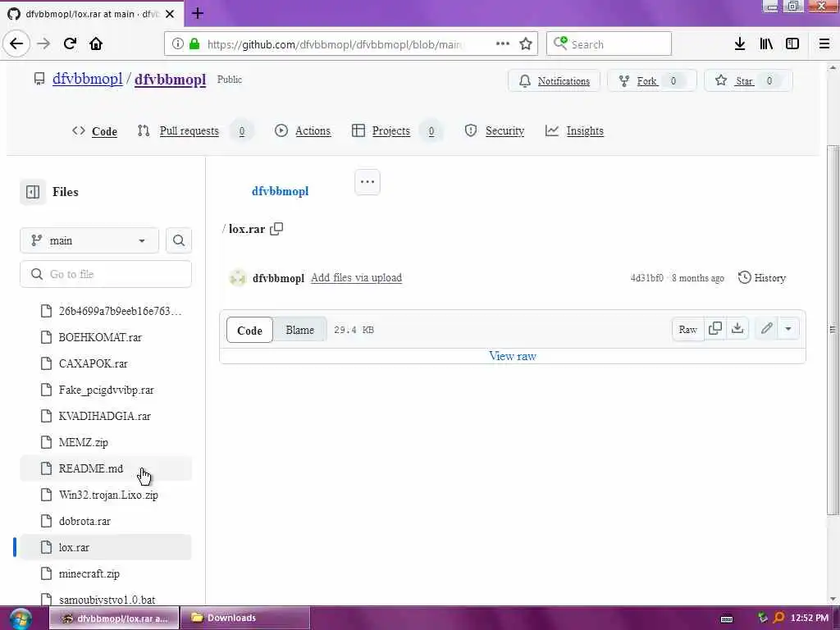
Task: Bookmark this page with the star icon
Action: click(x=526, y=44)
